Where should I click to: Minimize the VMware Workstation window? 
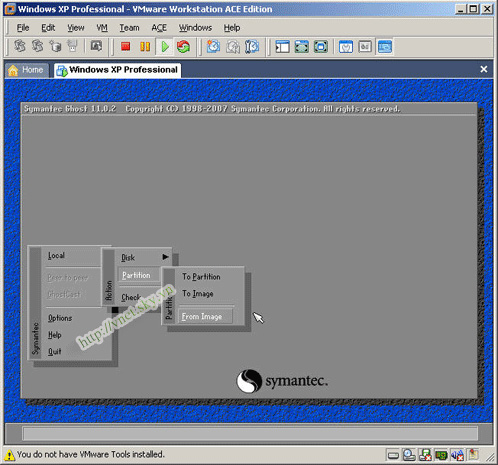point(460,9)
